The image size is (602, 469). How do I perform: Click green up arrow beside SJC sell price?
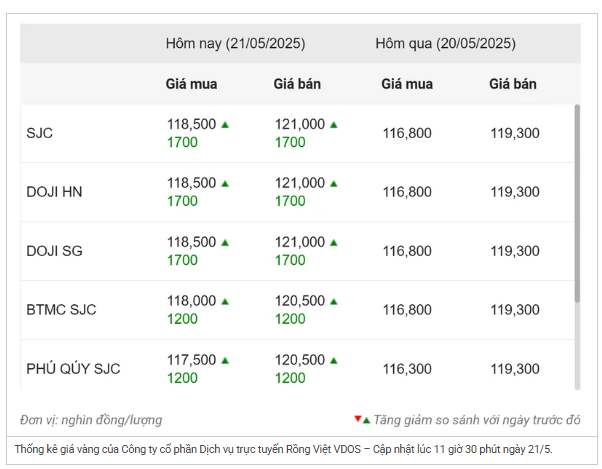click(x=334, y=125)
